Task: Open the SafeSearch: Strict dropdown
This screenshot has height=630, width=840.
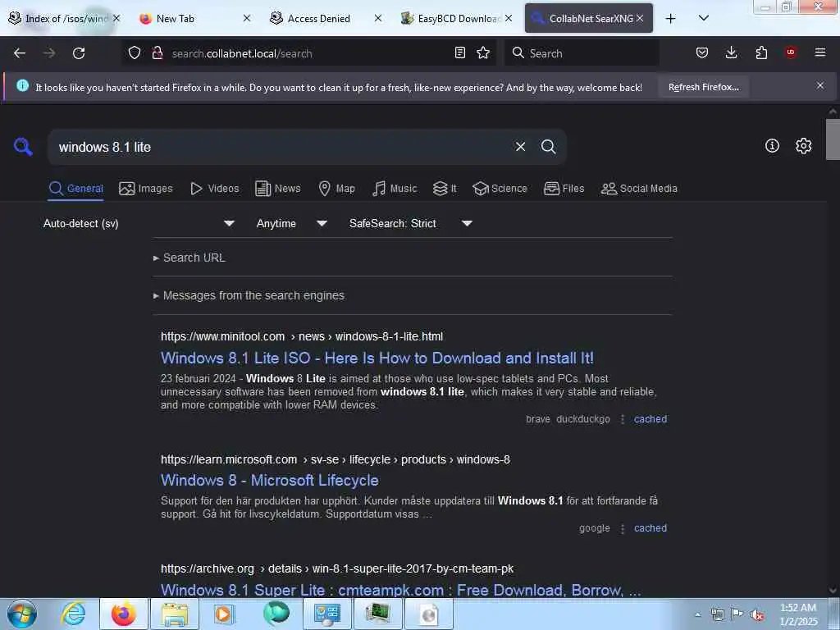Action: click(x=410, y=223)
